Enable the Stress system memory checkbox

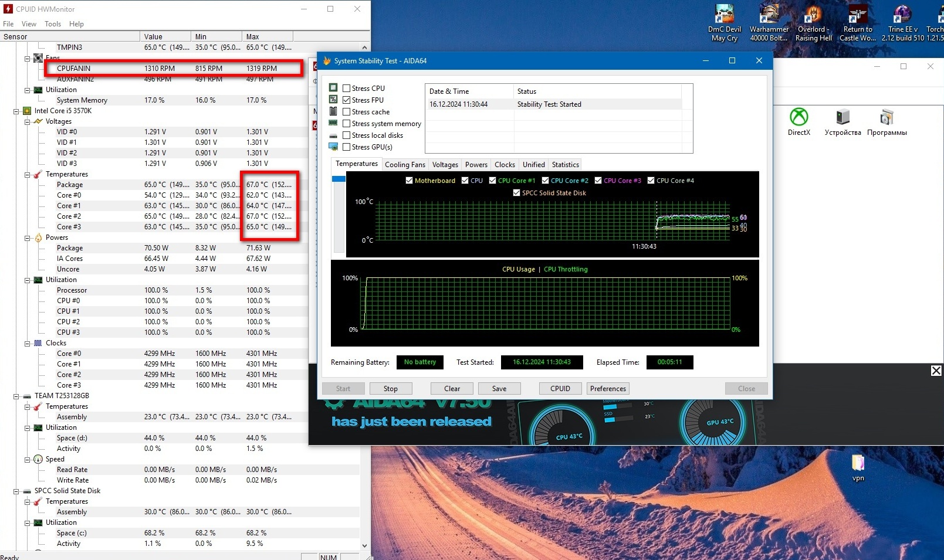pyautogui.click(x=347, y=124)
